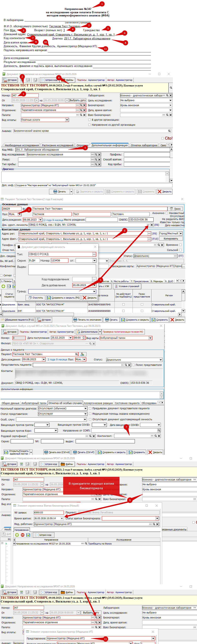The height and width of the screenshot is (644, 197).
Task: Click Печать все (Ctrl+A) button
Action: tap(57, 452)
